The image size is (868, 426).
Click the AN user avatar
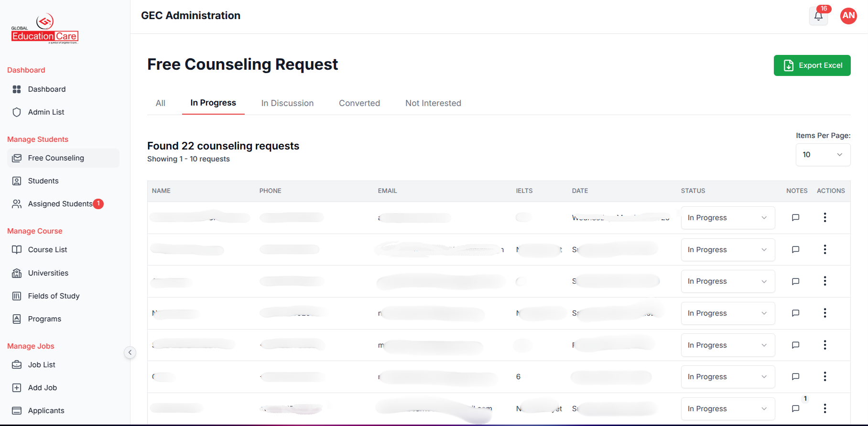848,16
